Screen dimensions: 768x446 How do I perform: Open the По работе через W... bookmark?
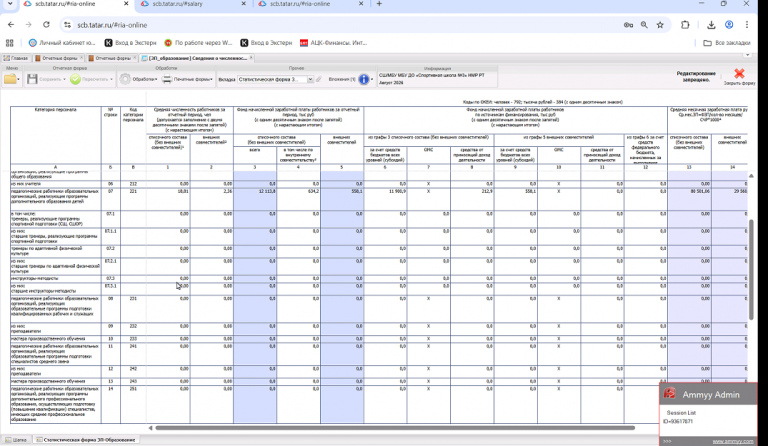pyautogui.click(x=198, y=43)
